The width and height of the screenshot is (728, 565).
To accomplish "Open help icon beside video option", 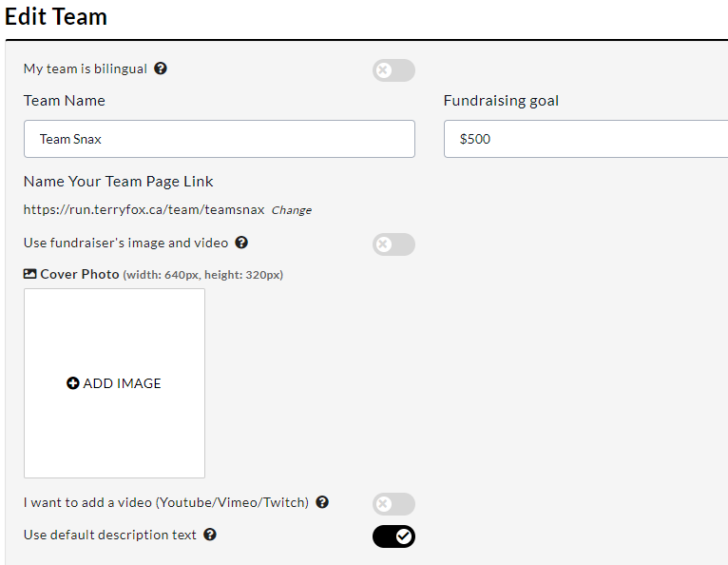I will pos(322,502).
